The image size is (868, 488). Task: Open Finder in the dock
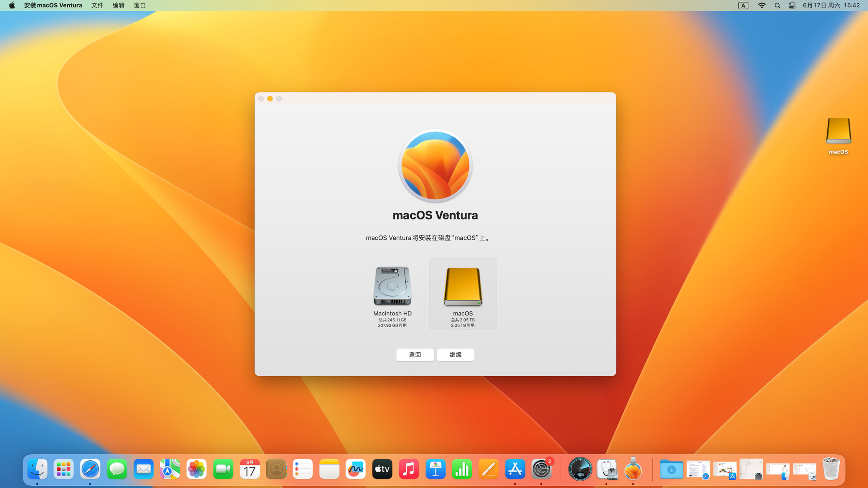37,469
